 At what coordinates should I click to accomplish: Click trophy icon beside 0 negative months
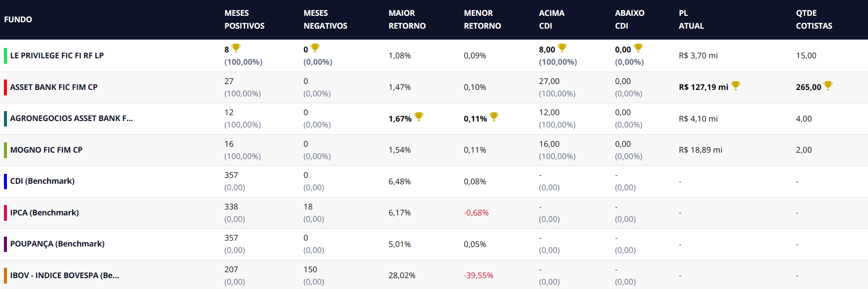tap(315, 48)
